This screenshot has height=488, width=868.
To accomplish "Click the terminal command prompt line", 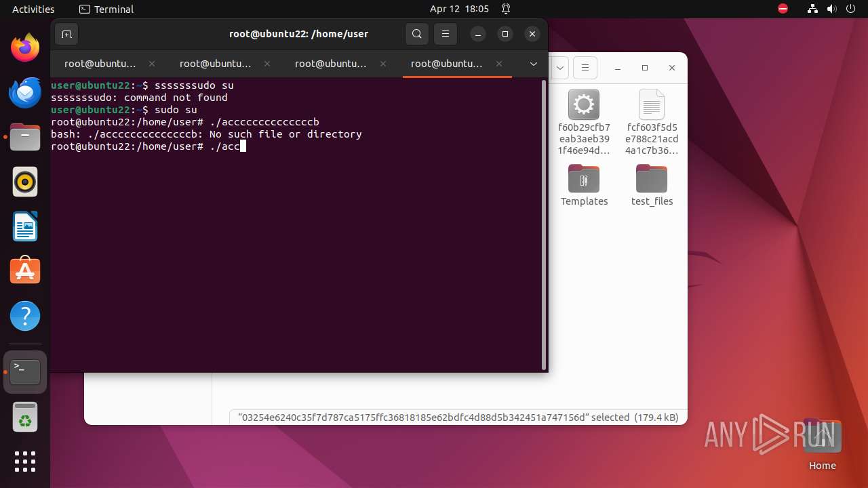I will click(x=148, y=146).
